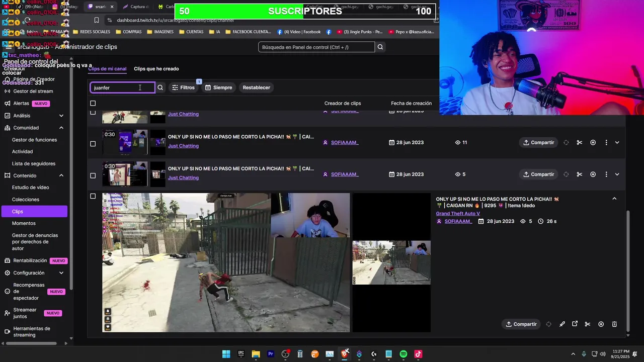This screenshot has width=644, height=362.
Task: Tick checkbox of the collapsed clip with 5 views
Action: tap(93, 175)
